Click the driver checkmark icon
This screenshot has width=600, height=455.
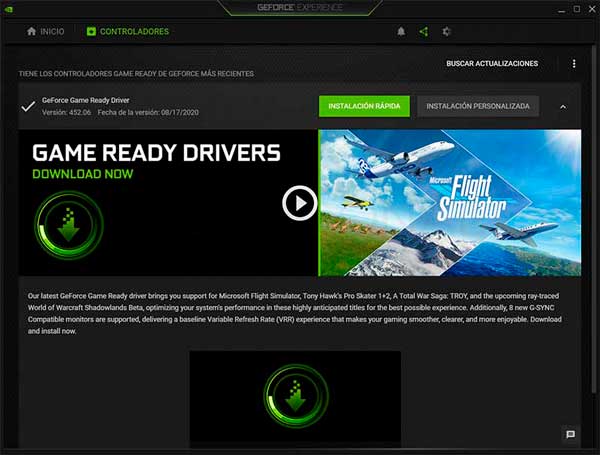[x=28, y=106]
